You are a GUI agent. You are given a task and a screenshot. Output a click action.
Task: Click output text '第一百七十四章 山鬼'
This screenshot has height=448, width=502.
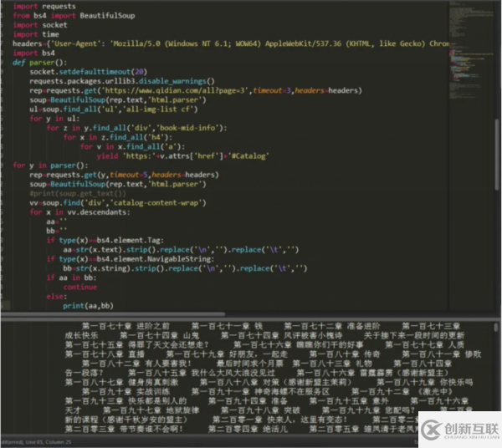point(160,335)
